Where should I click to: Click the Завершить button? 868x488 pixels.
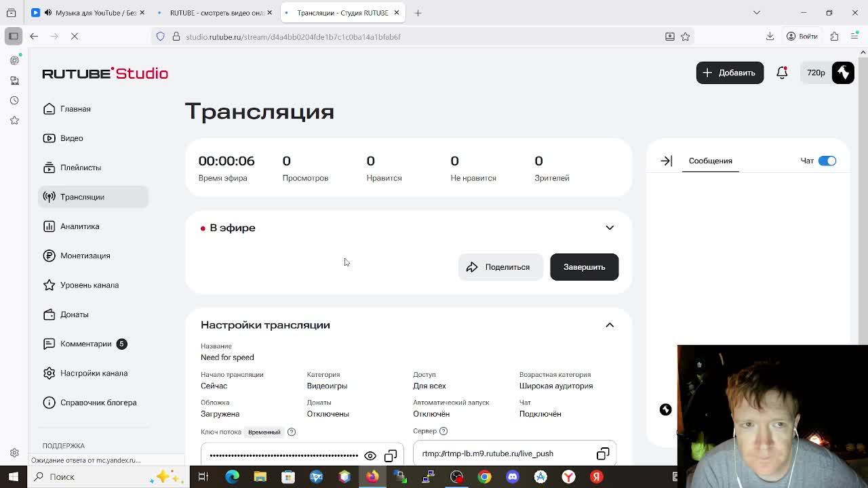click(584, 267)
